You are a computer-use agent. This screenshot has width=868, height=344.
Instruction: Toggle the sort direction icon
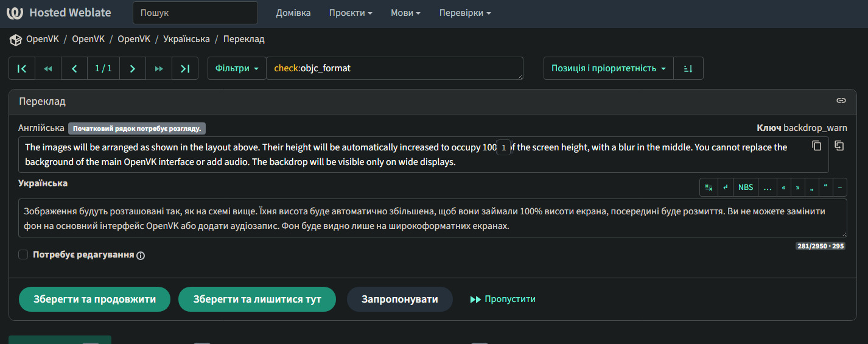pos(688,68)
